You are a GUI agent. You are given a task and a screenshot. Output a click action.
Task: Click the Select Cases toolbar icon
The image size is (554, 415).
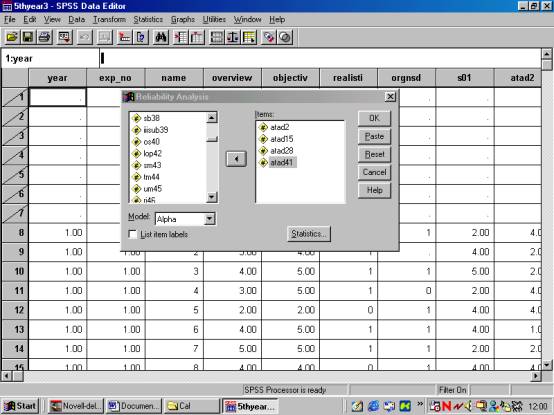[x=249, y=37]
